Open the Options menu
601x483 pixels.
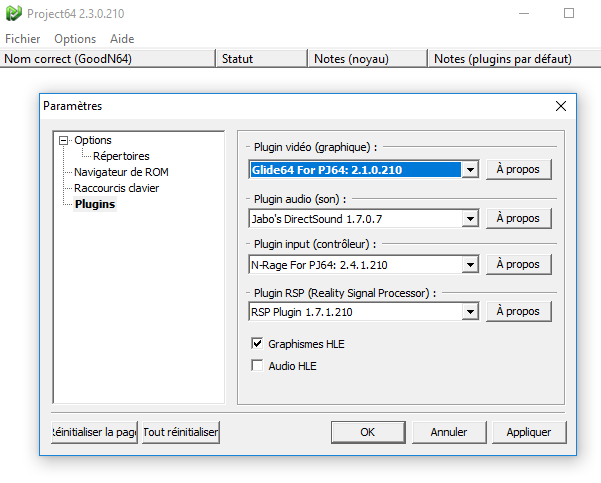click(75, 39)
